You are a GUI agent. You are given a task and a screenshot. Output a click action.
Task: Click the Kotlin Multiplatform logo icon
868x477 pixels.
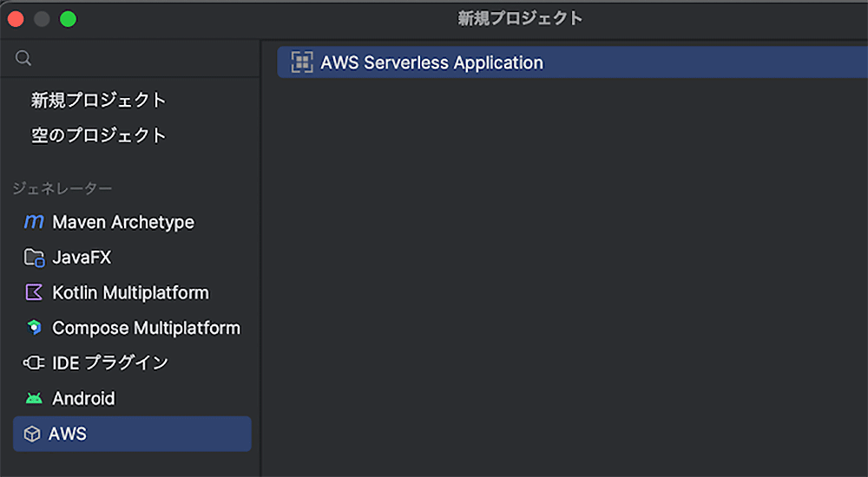click(34, 293)
